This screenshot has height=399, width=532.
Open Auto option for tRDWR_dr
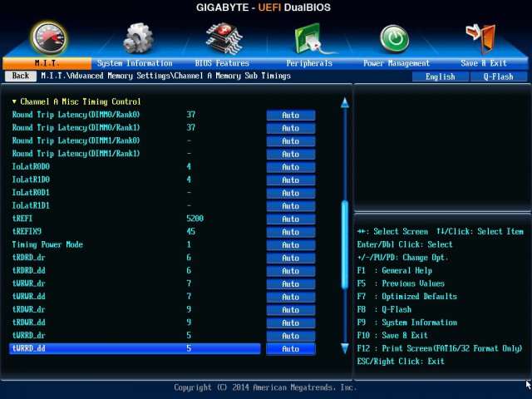tap(291, 310)
